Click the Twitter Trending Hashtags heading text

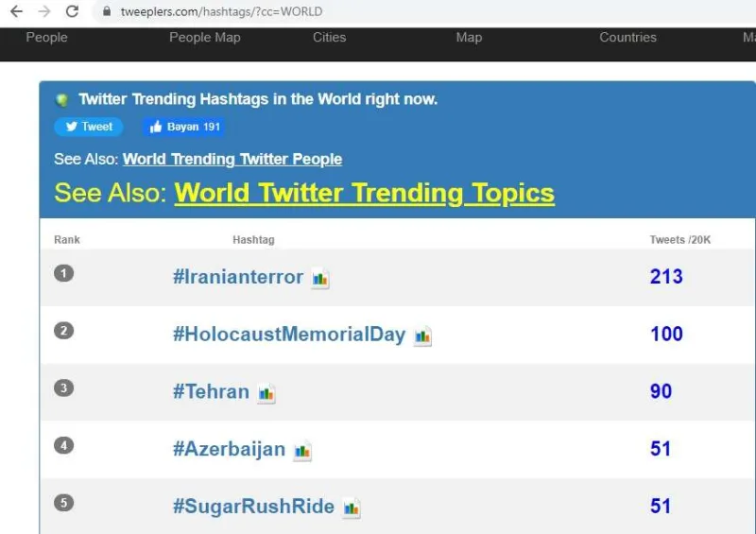click(258, 99)
